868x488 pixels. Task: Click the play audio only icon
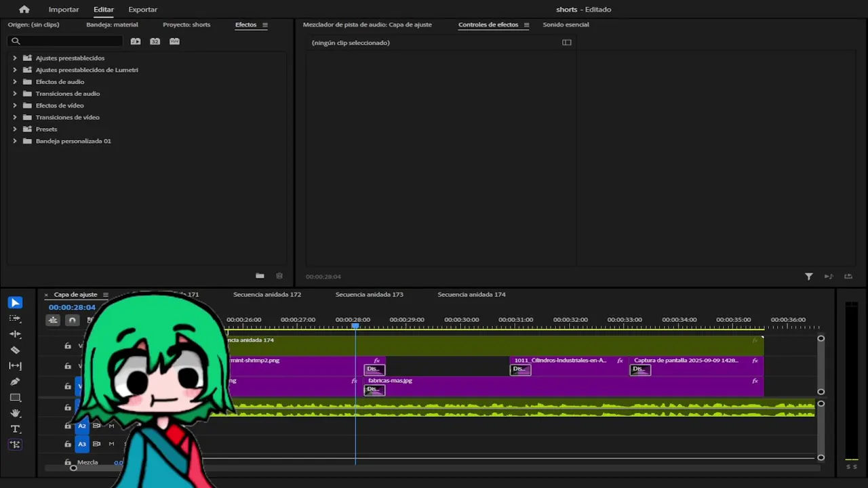coord(828,277)
